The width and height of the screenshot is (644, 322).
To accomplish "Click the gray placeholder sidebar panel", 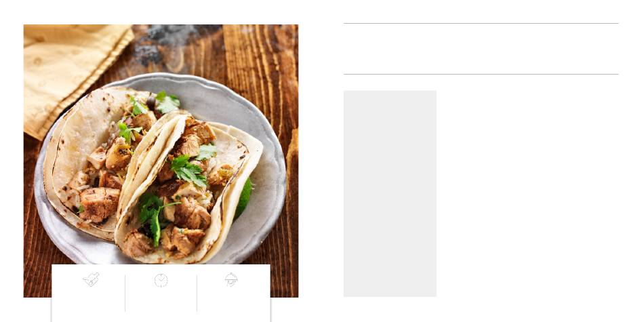I will pyautogui.click(x=390, y=193).
